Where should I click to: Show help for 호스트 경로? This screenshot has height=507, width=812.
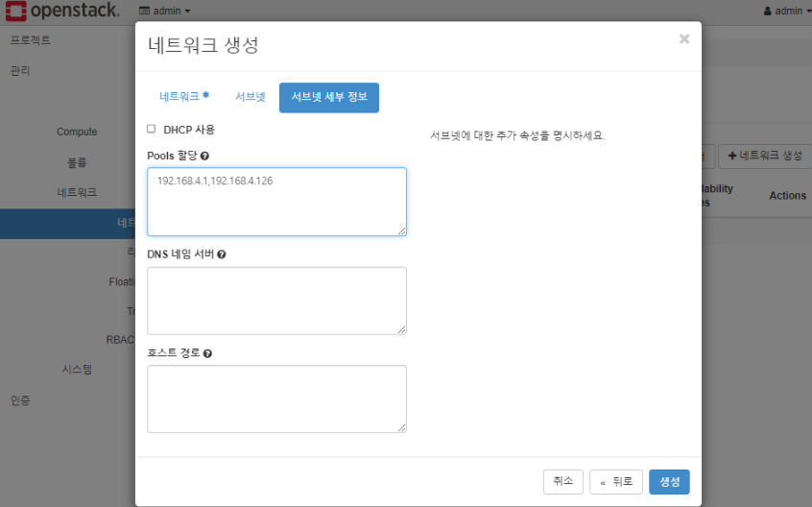click(207, 353)
